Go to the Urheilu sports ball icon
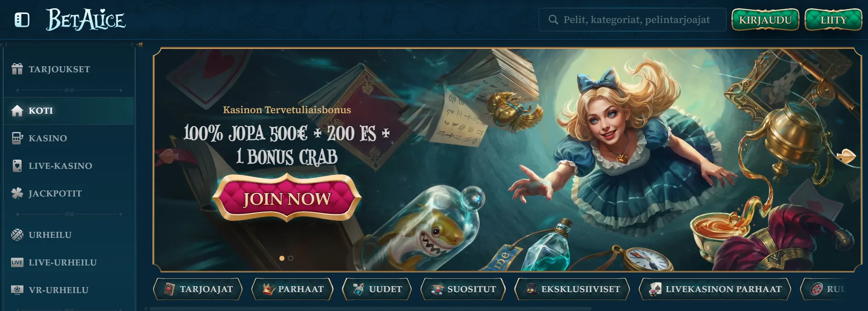Screen dimensions: 868x311 (17, 235)
